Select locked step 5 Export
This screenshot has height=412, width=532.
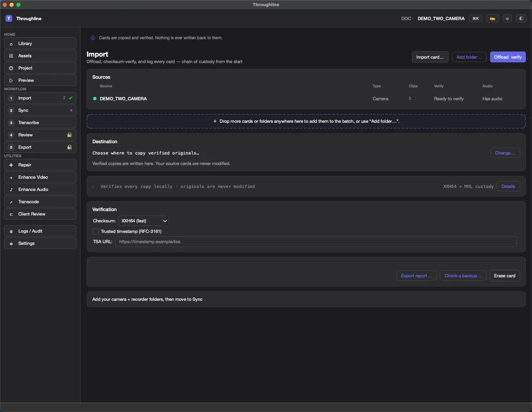pos(40,147)
